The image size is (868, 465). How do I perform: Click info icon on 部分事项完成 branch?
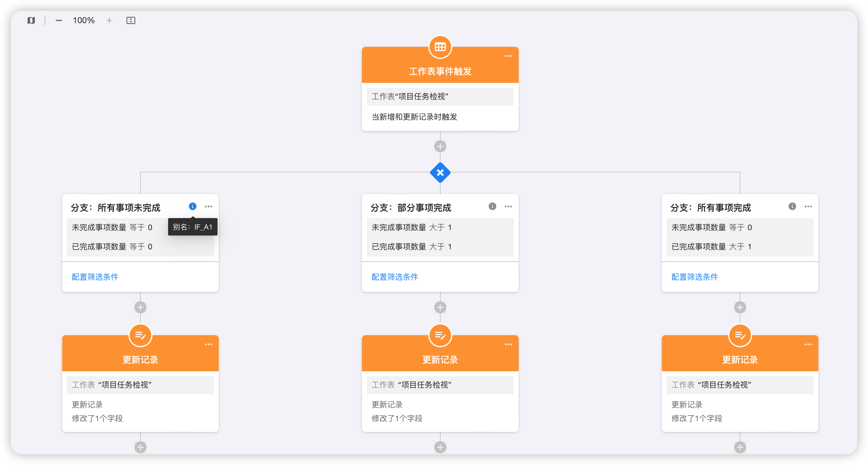492,206
